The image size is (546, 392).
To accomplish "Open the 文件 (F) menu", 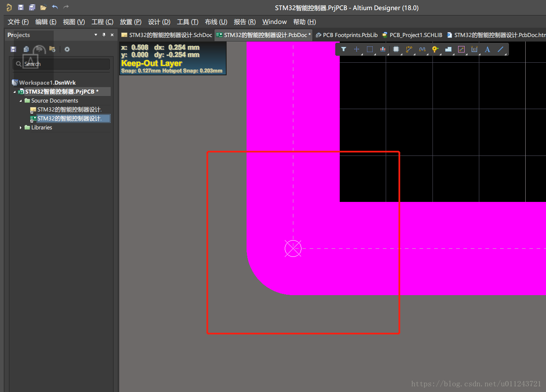I will point(18,22).
